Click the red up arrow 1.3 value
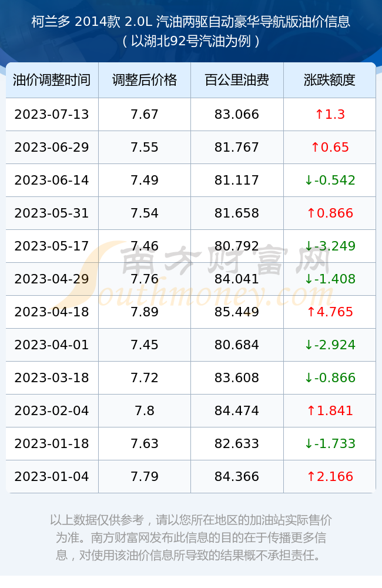 click(330, 115)
